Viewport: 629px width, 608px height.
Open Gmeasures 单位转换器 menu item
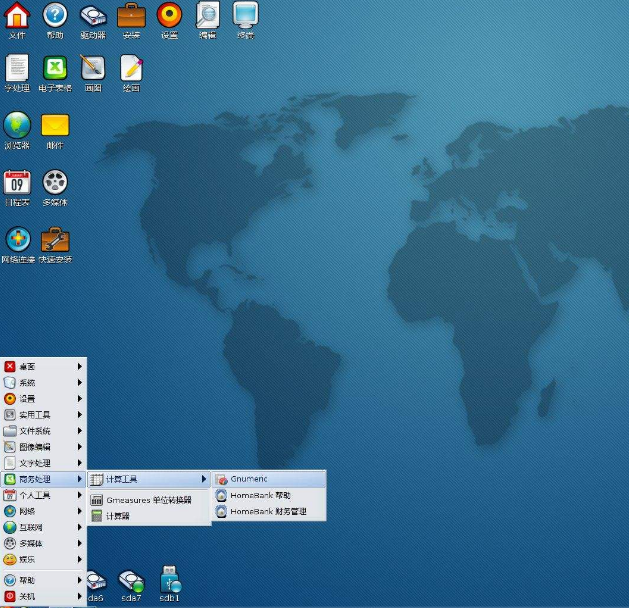[x=148, y=499]
